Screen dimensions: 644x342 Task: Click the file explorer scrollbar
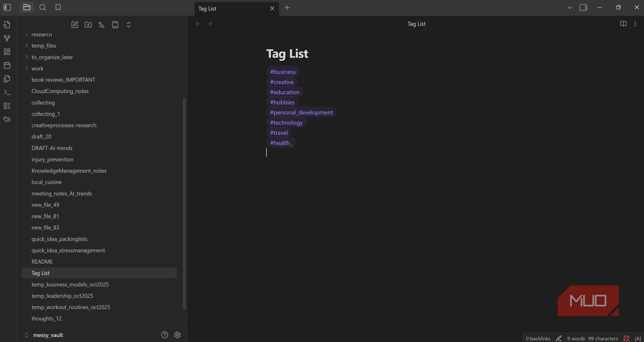pyautogui.click(x=184, y=203)
